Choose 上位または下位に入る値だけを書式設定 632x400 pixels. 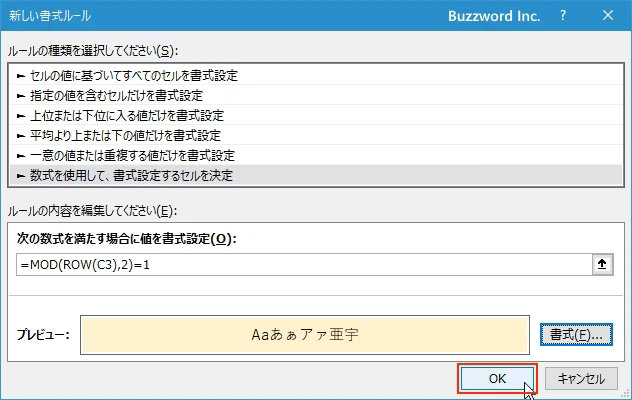(316, 116)
